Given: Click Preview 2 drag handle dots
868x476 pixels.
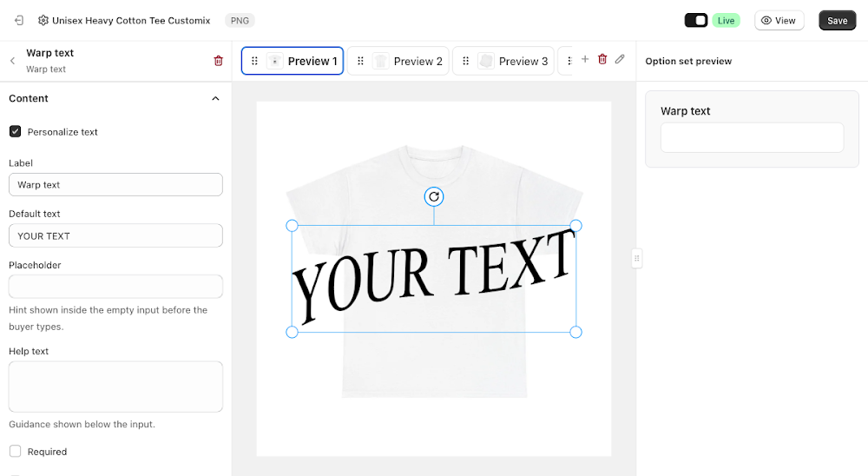Looking at the screenshot, I should click(360, 61).
